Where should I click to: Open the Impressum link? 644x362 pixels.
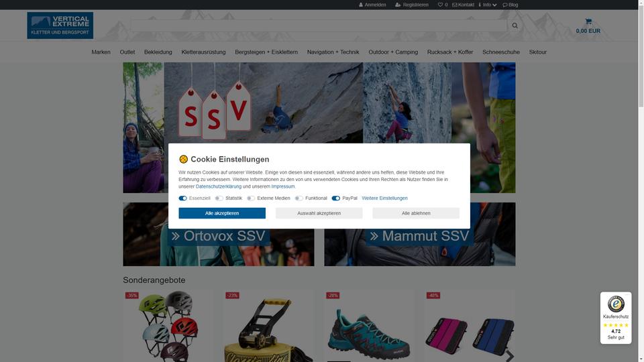coord(283,186)
